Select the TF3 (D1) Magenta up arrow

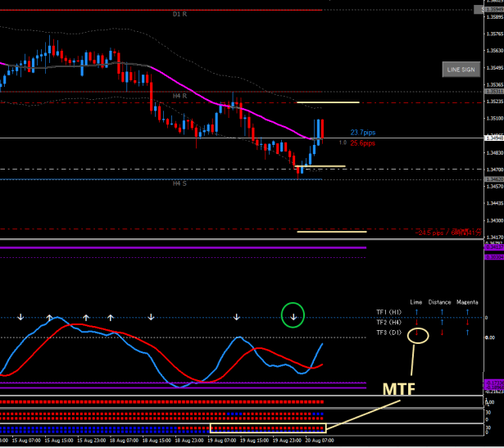(467, 333)
